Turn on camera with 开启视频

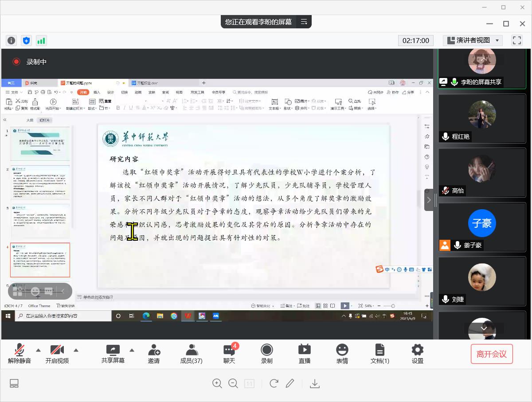pyautogui.click(x=57, y=354)
